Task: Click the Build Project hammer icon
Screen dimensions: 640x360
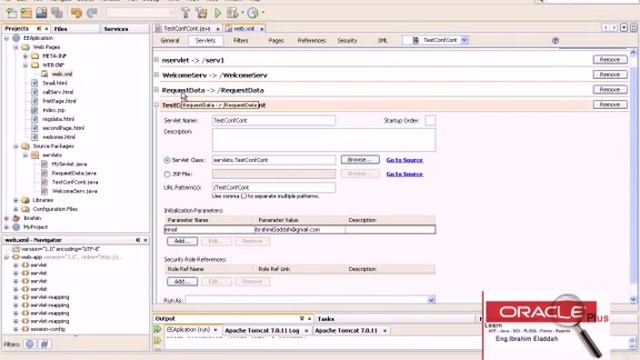Action: (x=186, y=13)
